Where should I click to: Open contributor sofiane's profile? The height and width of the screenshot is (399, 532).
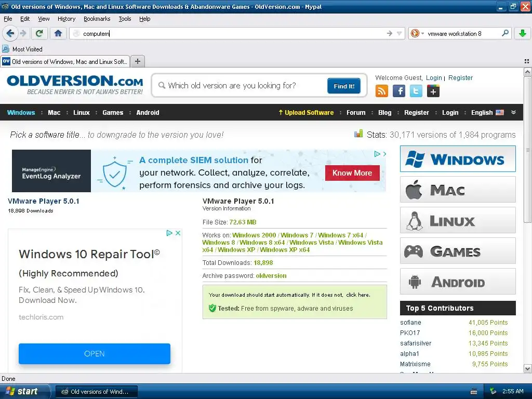410,323
